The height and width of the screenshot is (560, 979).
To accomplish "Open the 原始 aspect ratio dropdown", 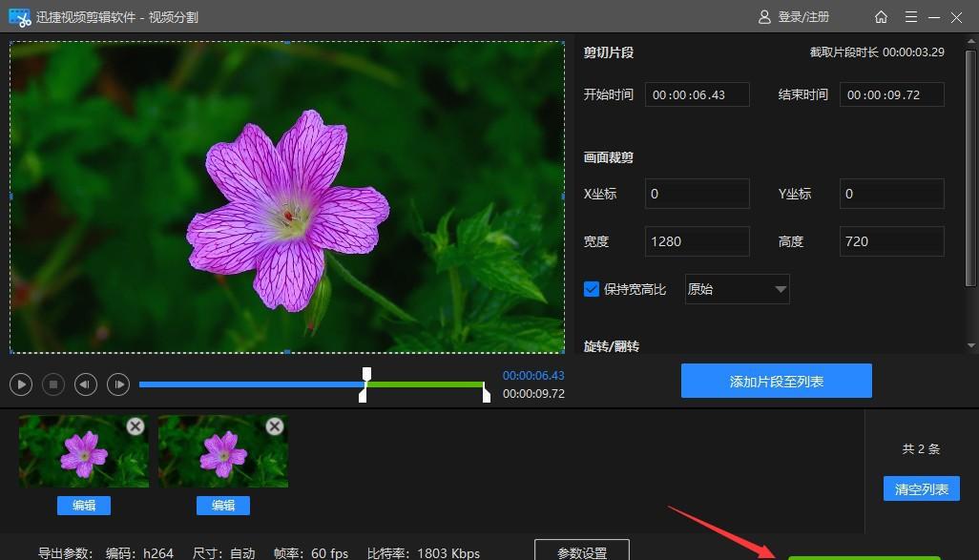I will [737, 289].
